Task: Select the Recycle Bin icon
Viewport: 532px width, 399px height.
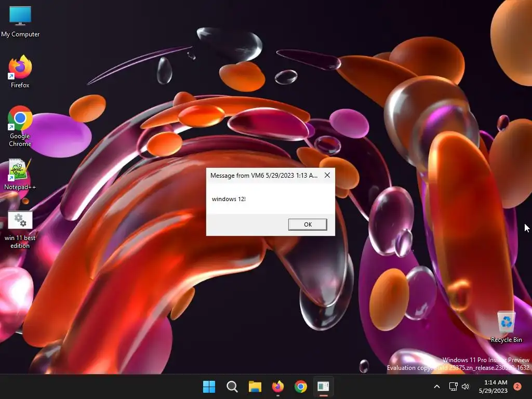Action: click(x=506, y=327)
